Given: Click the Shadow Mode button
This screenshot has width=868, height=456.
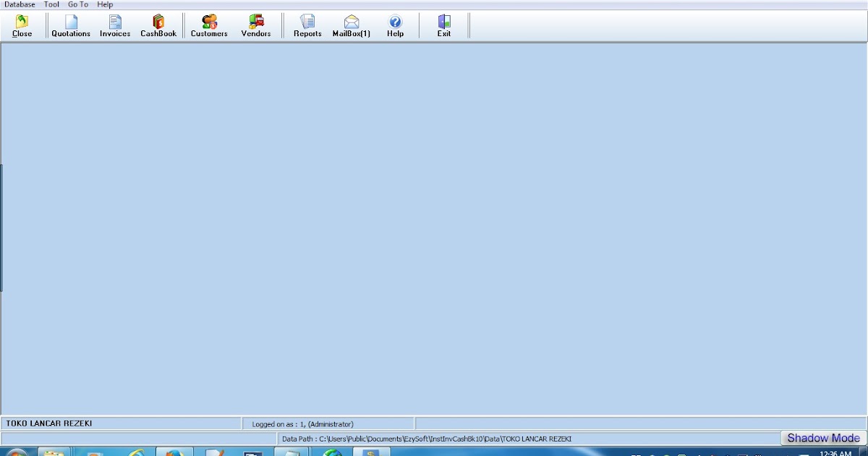Looking at the screenshot, I should point(823,438).
